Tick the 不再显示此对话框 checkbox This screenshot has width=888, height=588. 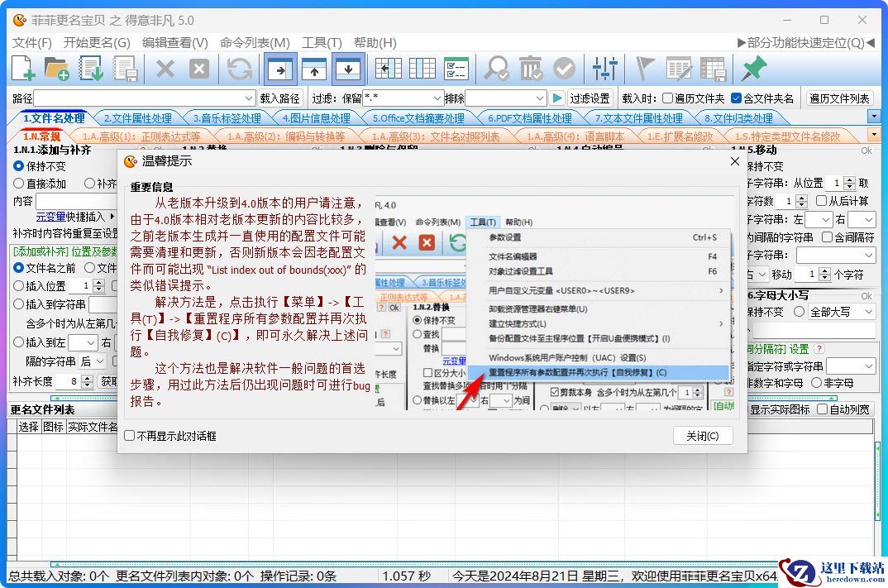(130, 435)
